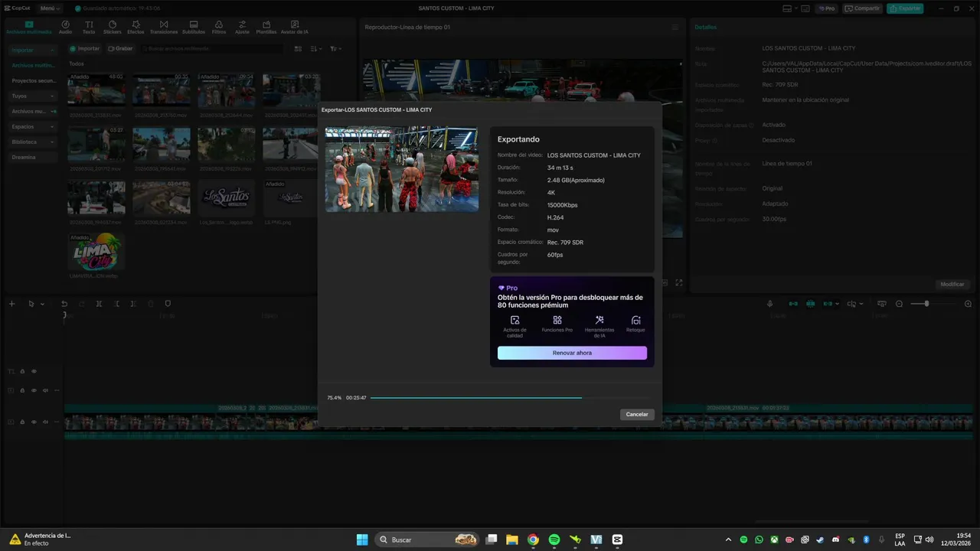
Task: Toggle visibility eye on text track
Action: pos(34,371)
